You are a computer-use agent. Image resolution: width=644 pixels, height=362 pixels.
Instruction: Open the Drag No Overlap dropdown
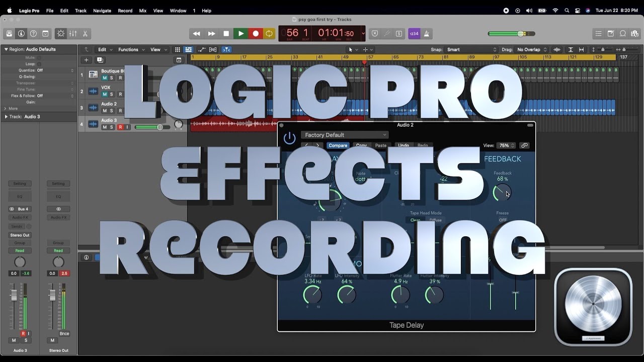click(x=532, y=50)
